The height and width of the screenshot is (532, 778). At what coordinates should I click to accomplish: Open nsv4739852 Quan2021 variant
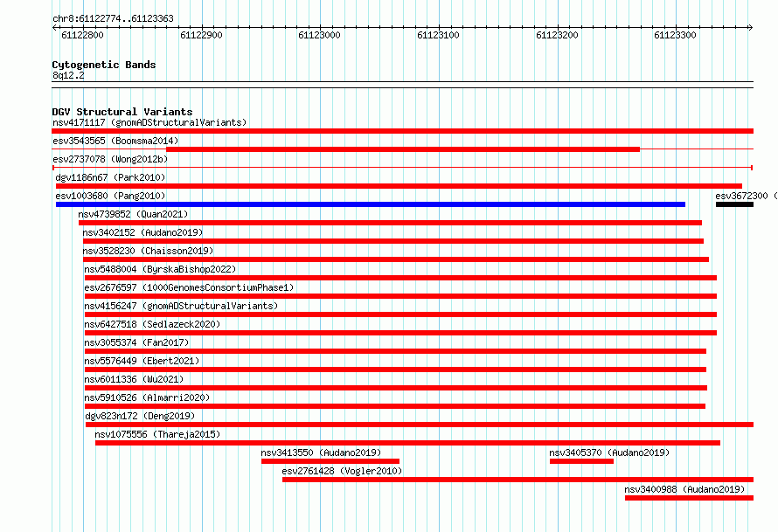(x=133, y=214)
